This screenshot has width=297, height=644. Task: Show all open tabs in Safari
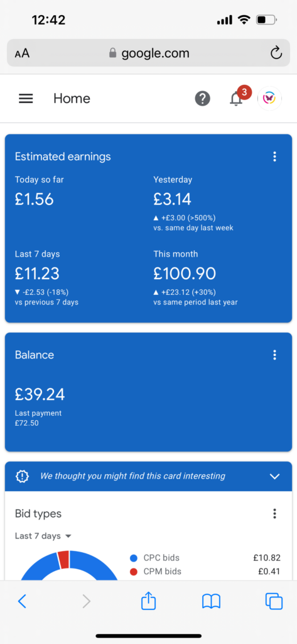[274, 601]
